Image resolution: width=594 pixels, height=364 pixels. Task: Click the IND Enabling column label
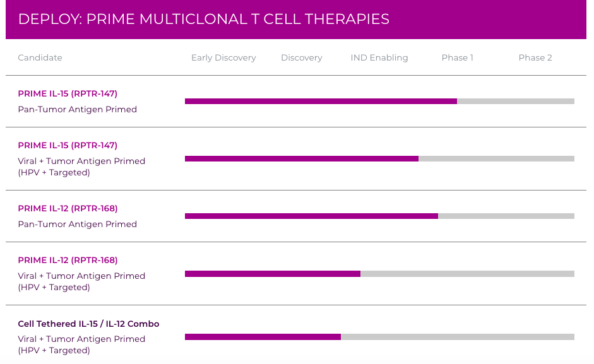[x=379, y=57]
